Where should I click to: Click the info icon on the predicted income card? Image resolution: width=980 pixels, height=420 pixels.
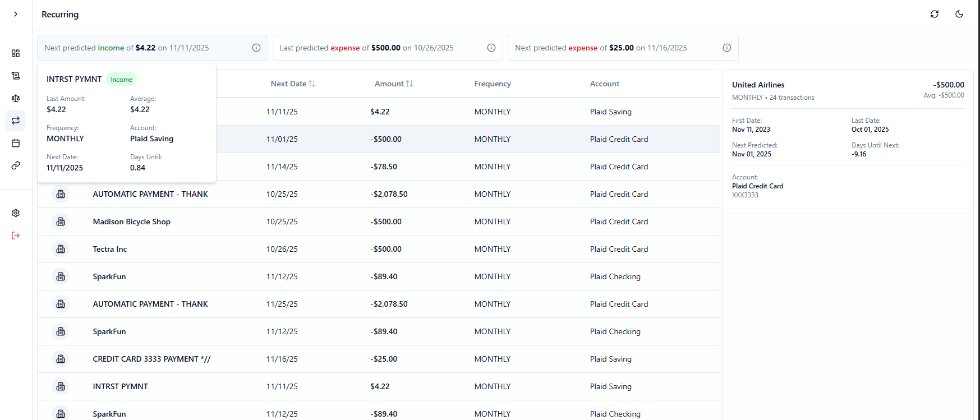[x=256, y=48]
